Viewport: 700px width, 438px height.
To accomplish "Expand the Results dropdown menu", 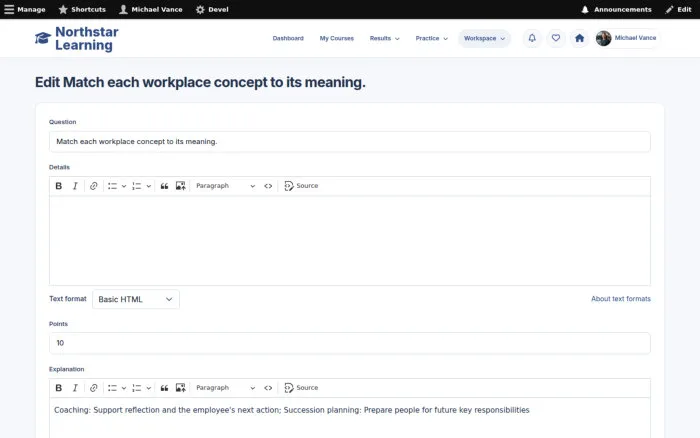I will [x=384, y=38].
